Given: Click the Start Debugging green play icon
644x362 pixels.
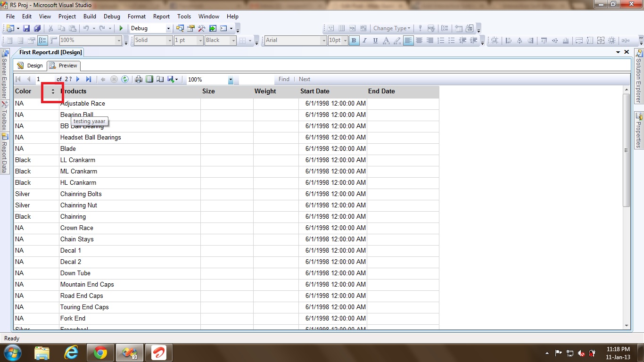Looking at the screenshot, I should pyautogui.click(x=121, y=28).
